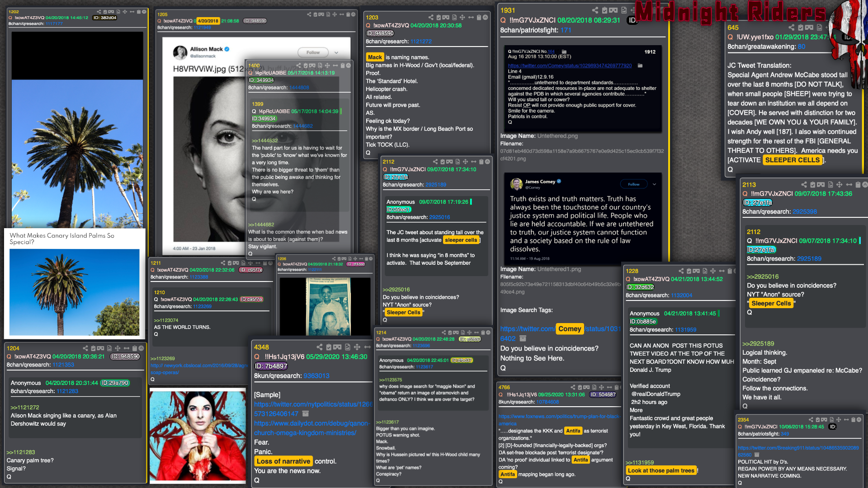Open the red-dressed woman image thumbnail
This screenshot has width=868, height=488.
click(198, 435)
